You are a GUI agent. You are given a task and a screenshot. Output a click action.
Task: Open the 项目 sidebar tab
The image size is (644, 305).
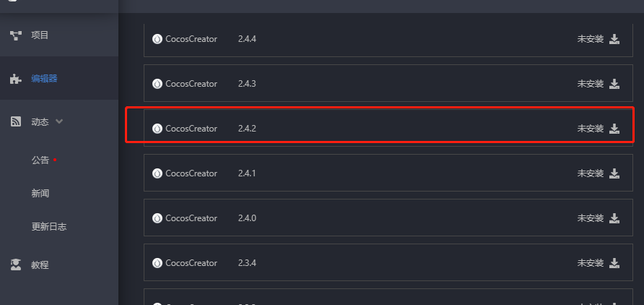(40, 35)
